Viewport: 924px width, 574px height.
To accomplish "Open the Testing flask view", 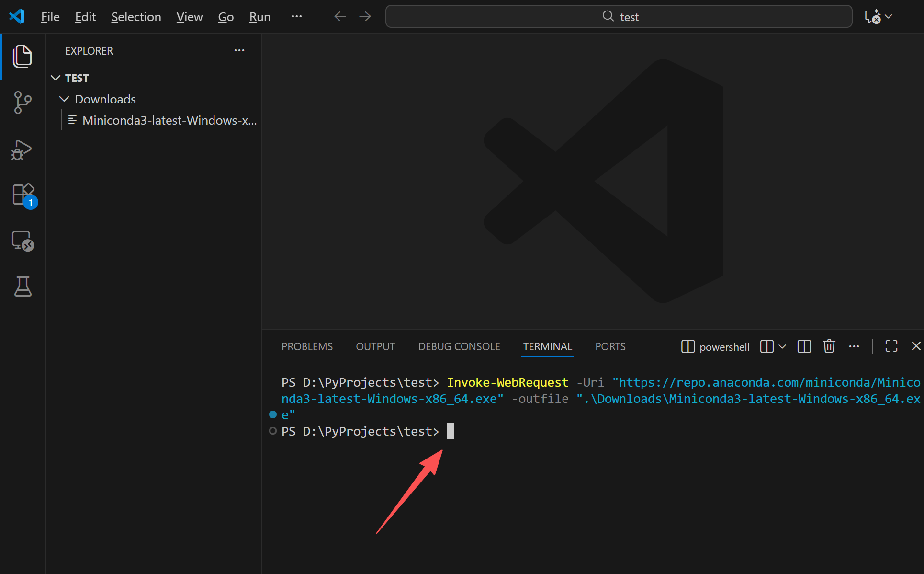I will pyautogui.click(x=22, y=286).
